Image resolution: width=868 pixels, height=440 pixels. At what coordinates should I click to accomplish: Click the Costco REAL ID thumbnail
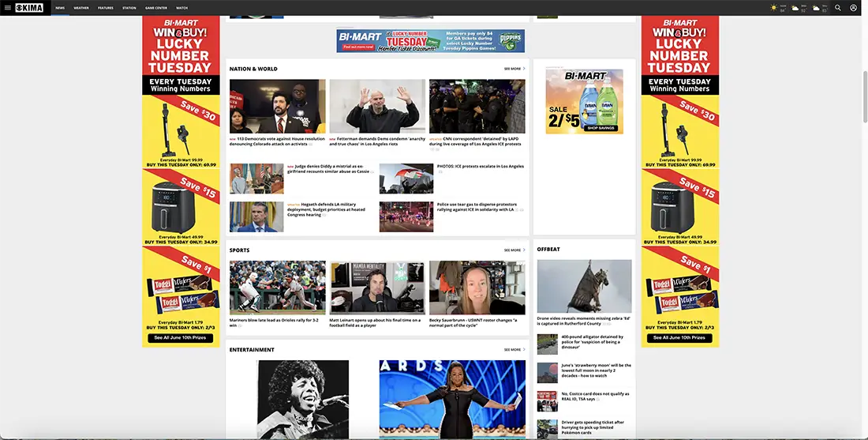(548, 401)
